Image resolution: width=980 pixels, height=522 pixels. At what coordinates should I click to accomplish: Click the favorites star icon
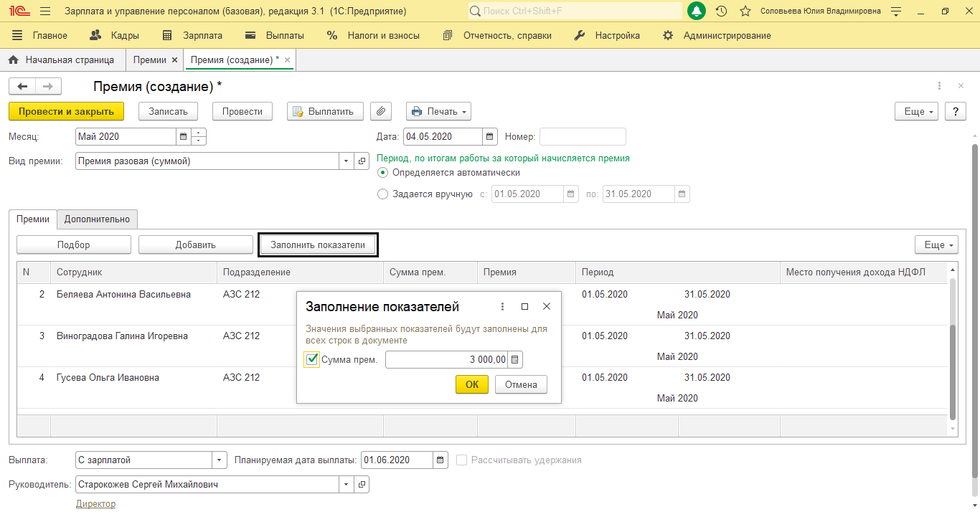(745, 11)
